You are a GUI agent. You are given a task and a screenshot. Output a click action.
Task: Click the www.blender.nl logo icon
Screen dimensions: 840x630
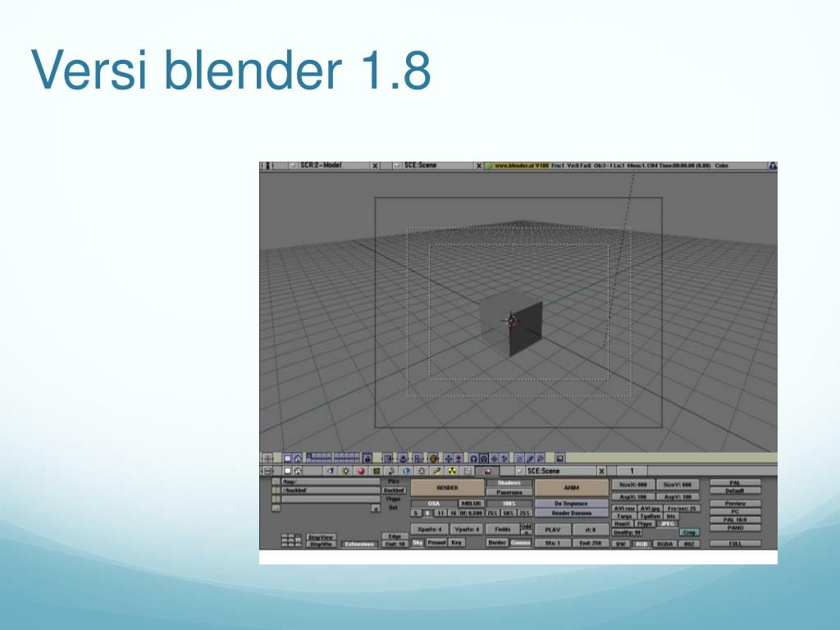488,166
